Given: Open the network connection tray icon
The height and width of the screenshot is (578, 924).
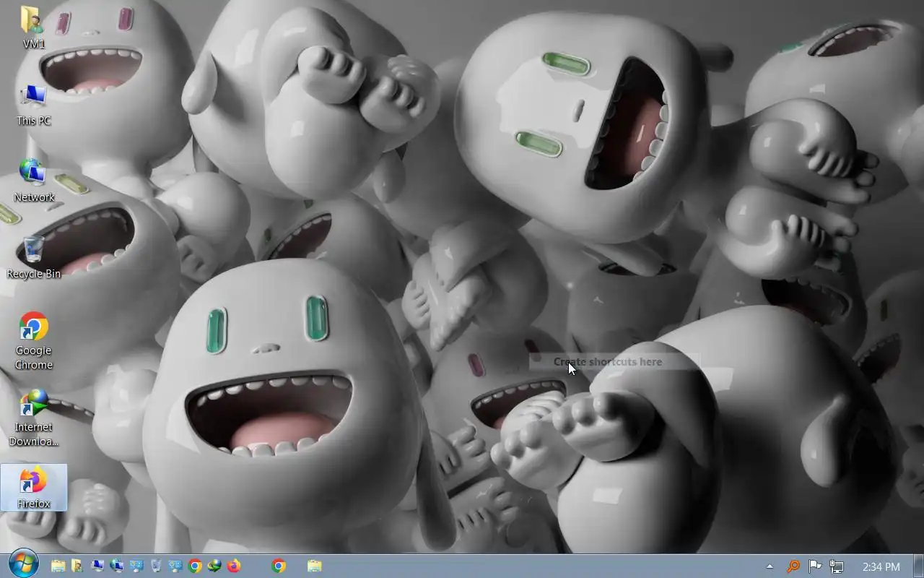Looking at the screenshot, I should [x=837, y=566].
